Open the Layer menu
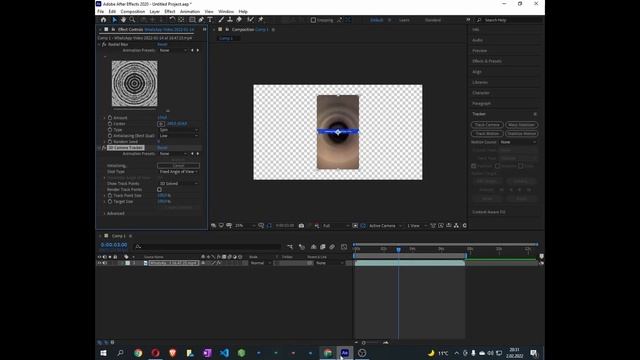Viewport: 640px width, 360px height. click(155, 11)
